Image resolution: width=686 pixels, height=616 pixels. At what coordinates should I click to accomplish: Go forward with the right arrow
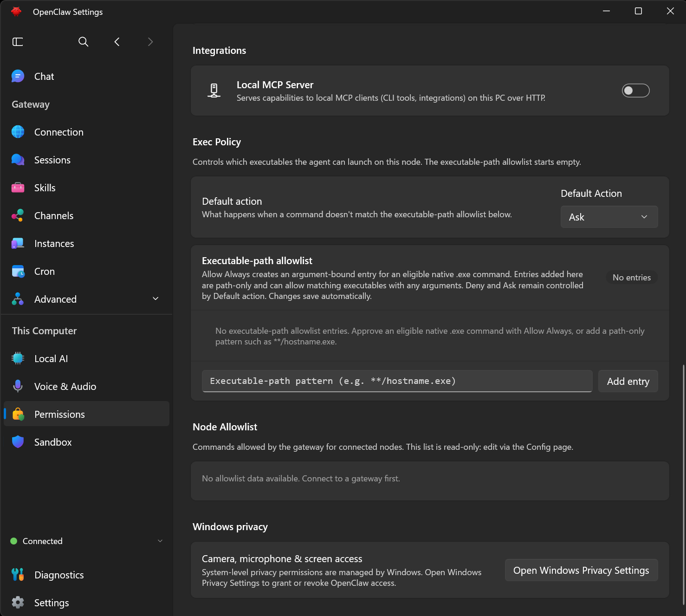[150, 42]
